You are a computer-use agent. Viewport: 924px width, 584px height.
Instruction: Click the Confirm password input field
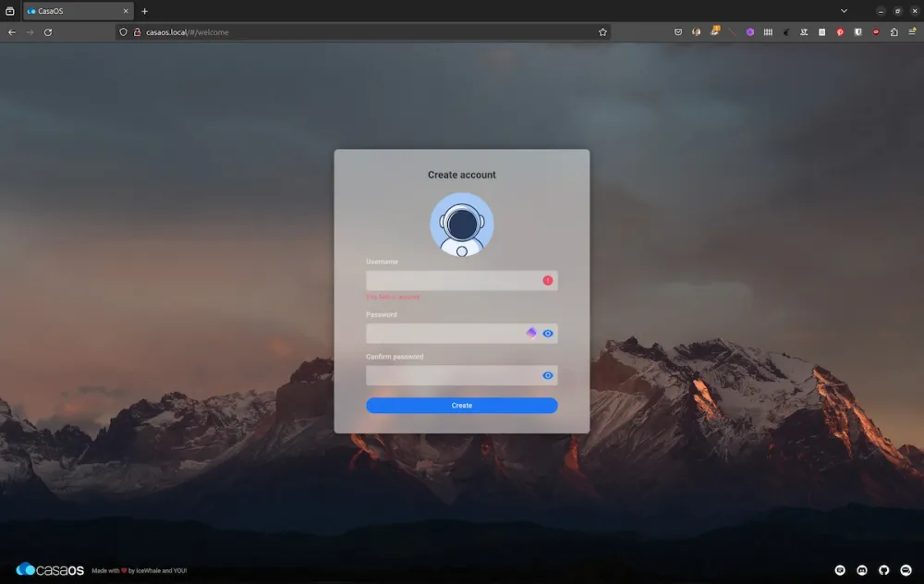[x=461, y=375]
